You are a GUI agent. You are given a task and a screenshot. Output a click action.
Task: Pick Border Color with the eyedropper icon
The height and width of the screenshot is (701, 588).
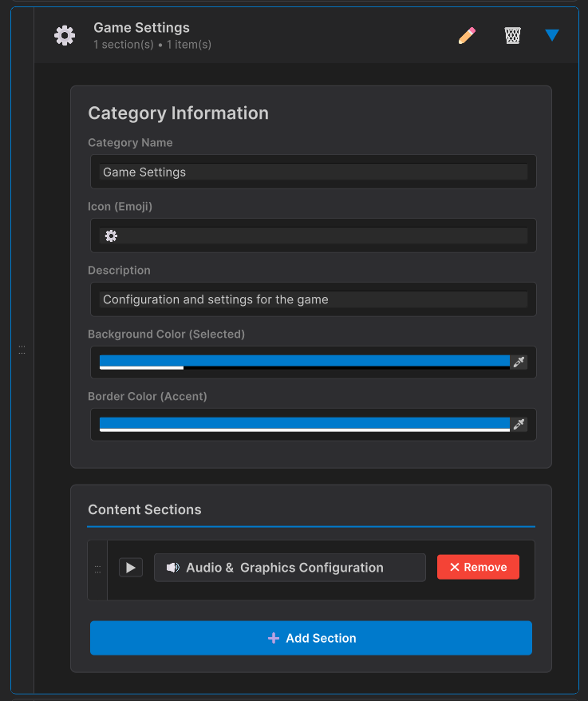point(519,425)
